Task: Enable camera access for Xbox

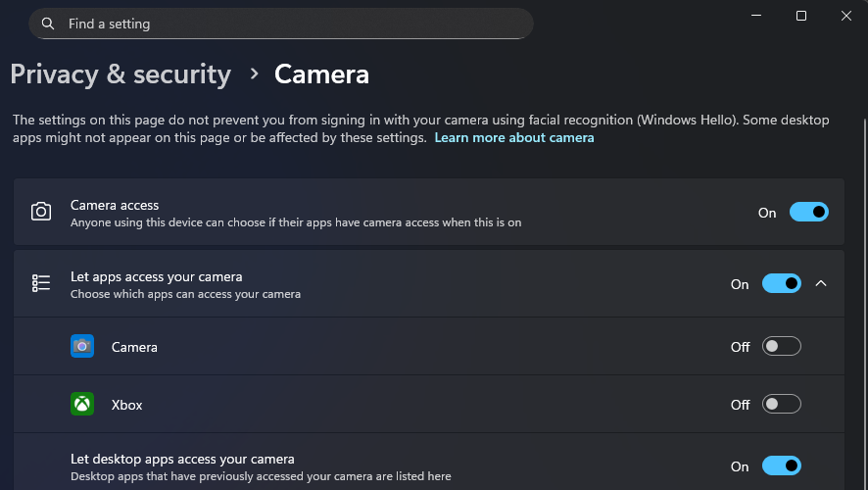Action: 782,404
